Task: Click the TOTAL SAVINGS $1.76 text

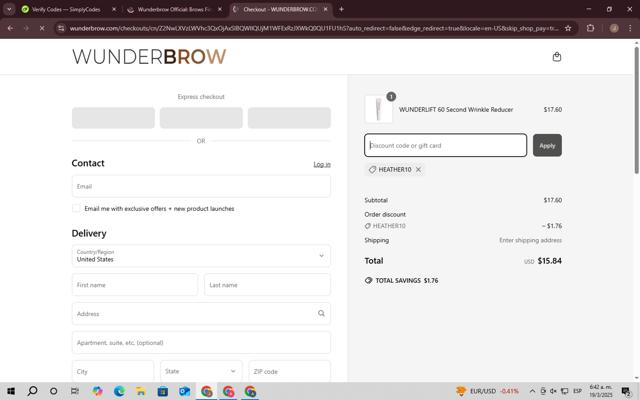Action: tap(407, 280)
